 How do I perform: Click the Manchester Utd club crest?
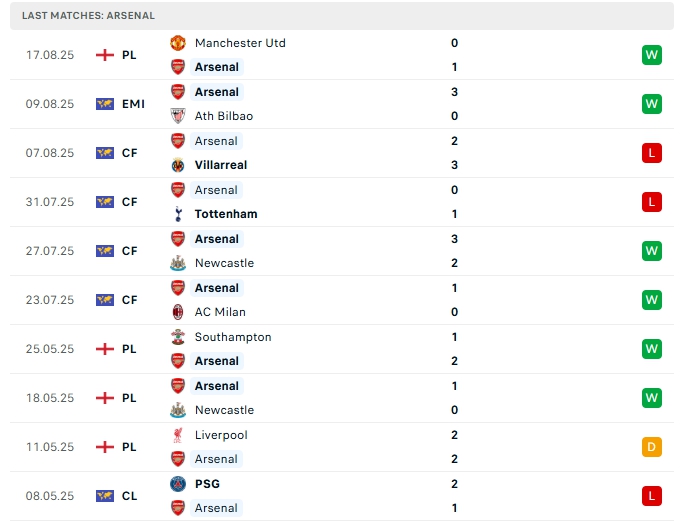click(x=178, y=43)
